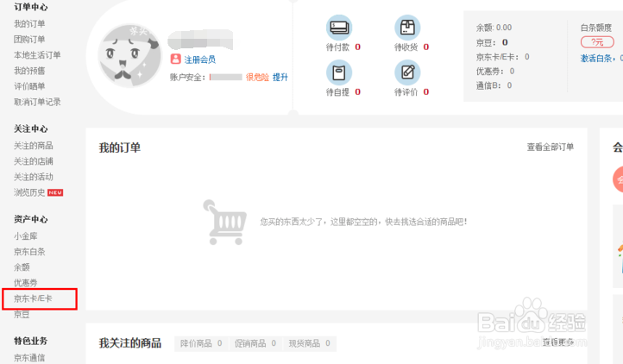
Task: Open 关注的活动 in the sidebar
Action: (34, 177)
